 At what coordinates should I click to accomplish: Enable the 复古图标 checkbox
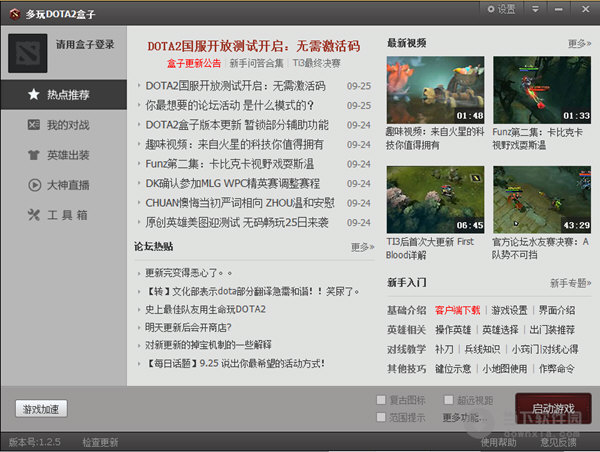[x=381, y=400]
